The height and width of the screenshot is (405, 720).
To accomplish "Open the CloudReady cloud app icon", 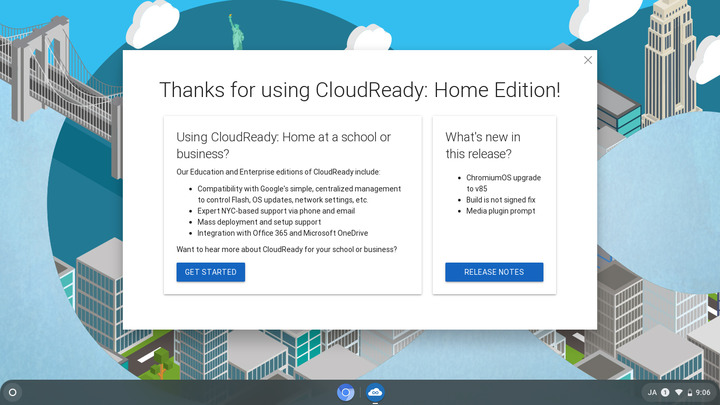I will click(375, 392).
